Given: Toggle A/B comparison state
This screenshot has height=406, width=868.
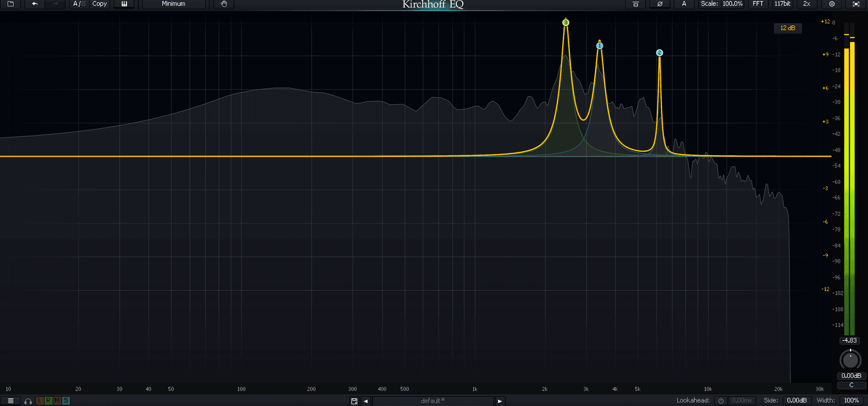Looking at the screenshot, I should (79, 4).
